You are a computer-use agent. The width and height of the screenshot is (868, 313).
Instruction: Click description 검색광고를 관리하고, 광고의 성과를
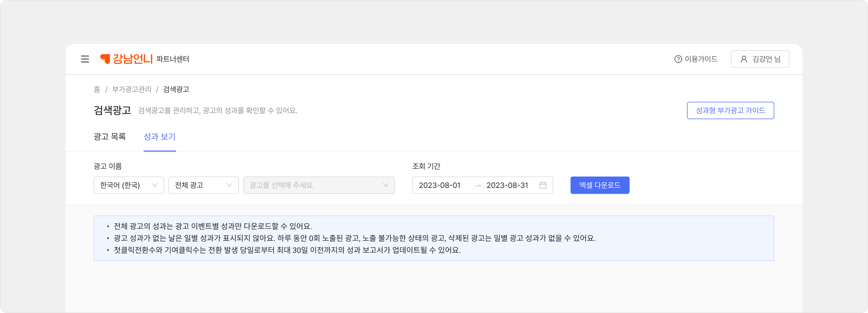coord(218,110)
